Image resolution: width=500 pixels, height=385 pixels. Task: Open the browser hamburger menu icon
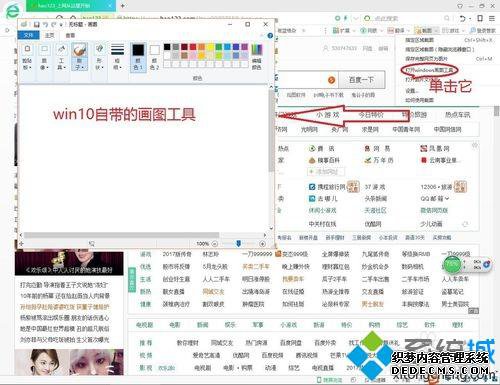click(492, 18)
